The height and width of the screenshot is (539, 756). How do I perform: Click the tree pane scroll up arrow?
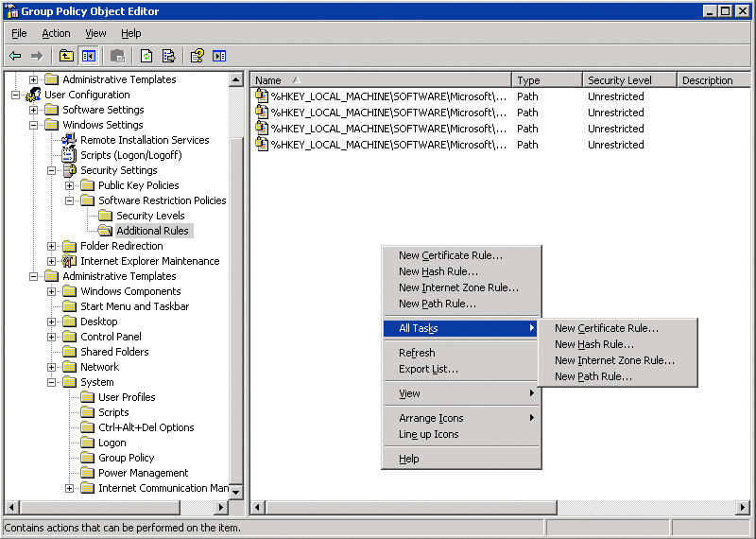click(x=235, y=79)
